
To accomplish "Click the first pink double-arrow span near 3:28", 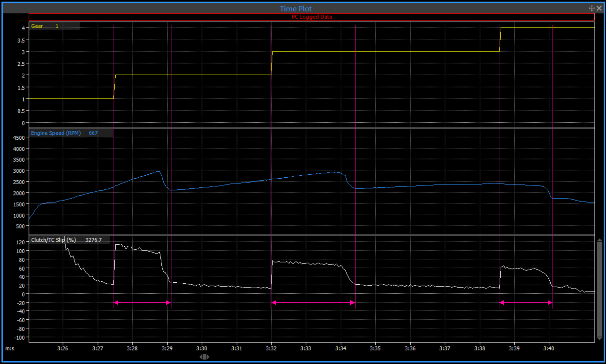I will 142,303.
